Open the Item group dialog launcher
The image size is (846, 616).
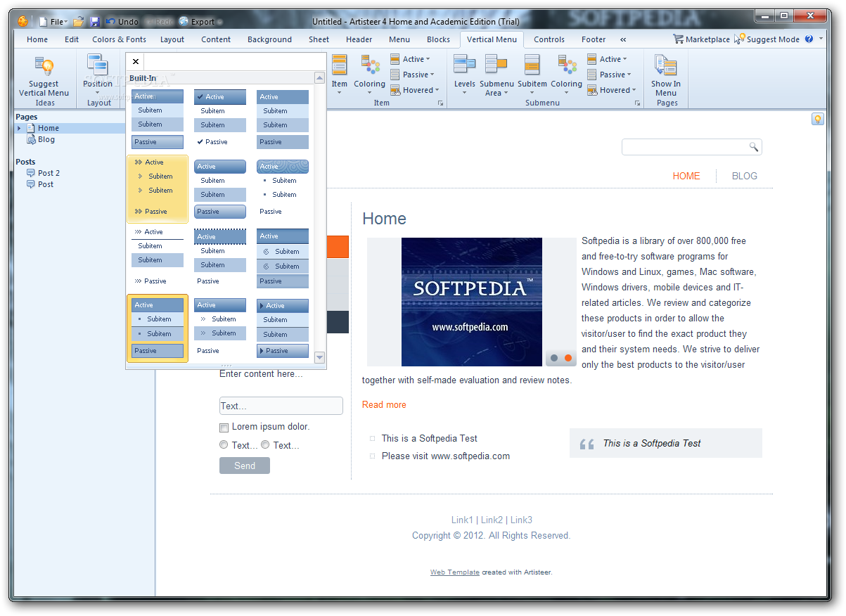pyautogui.click(x=441, y=103)
